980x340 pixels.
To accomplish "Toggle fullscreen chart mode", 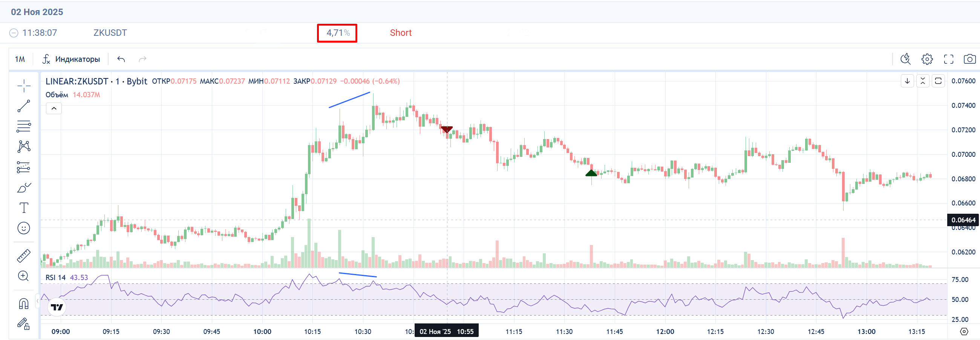I will (948, 59).
